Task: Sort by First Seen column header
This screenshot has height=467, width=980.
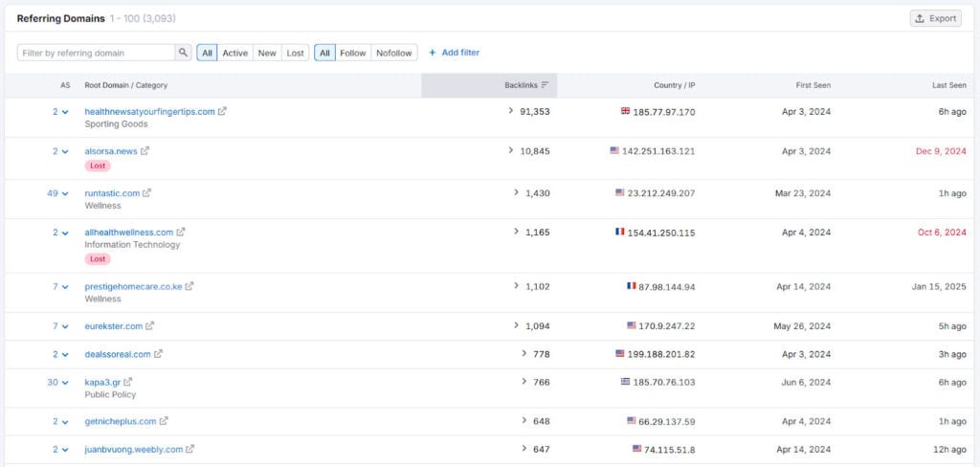Action: pos(813,85)
